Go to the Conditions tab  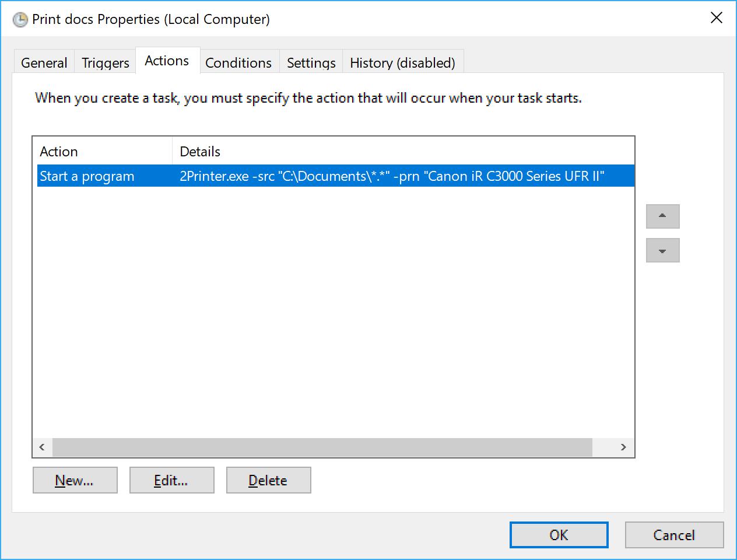238,63
